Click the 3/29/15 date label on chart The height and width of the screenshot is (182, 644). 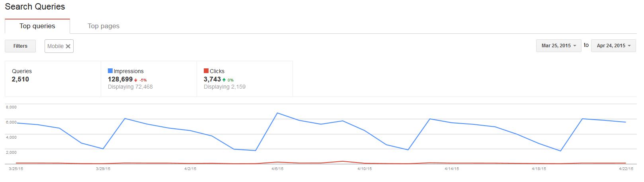pyautogui.click(x=103, y=169)
